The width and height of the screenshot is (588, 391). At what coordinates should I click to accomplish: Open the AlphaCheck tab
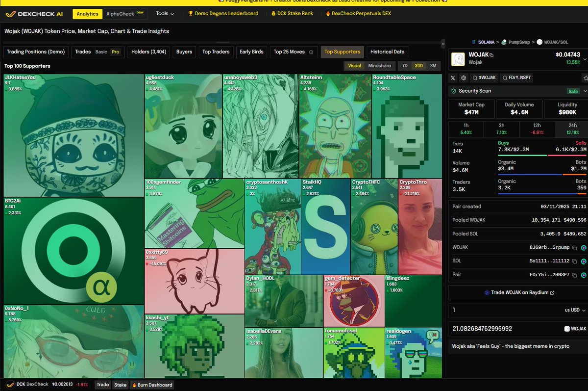click(x=125, y=14)
